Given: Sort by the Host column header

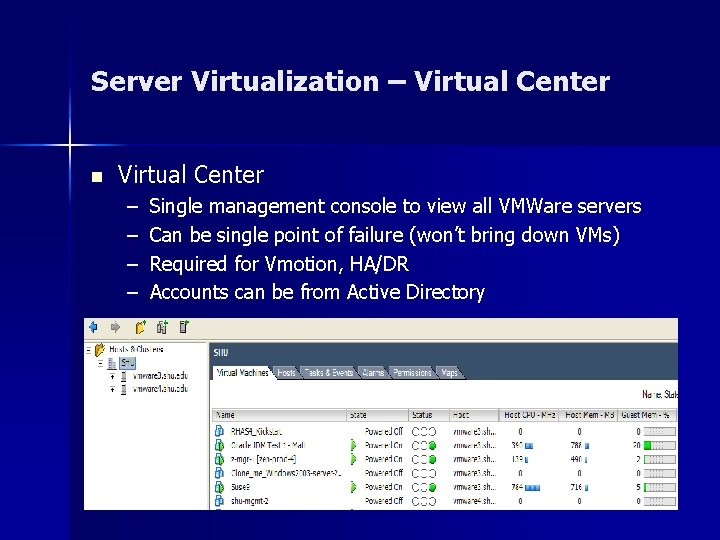Looking at the screenshot, I should [474, 415].
